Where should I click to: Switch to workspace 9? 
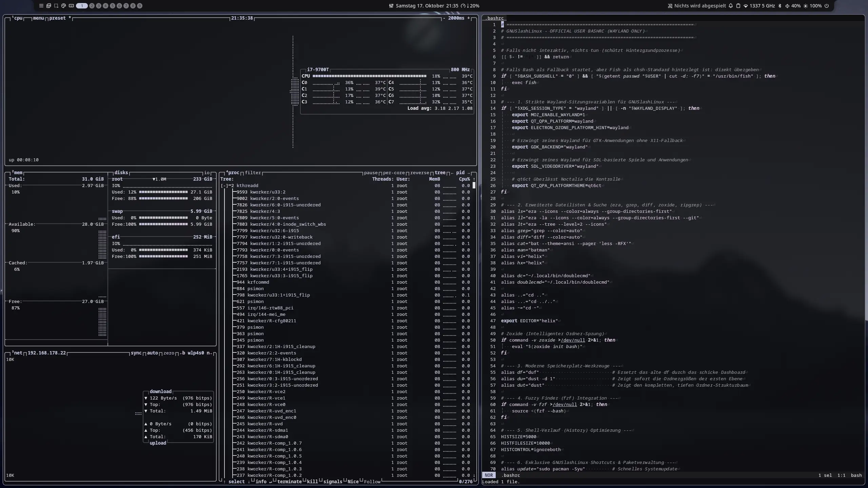pyautogui.click(x=140, y=6)
